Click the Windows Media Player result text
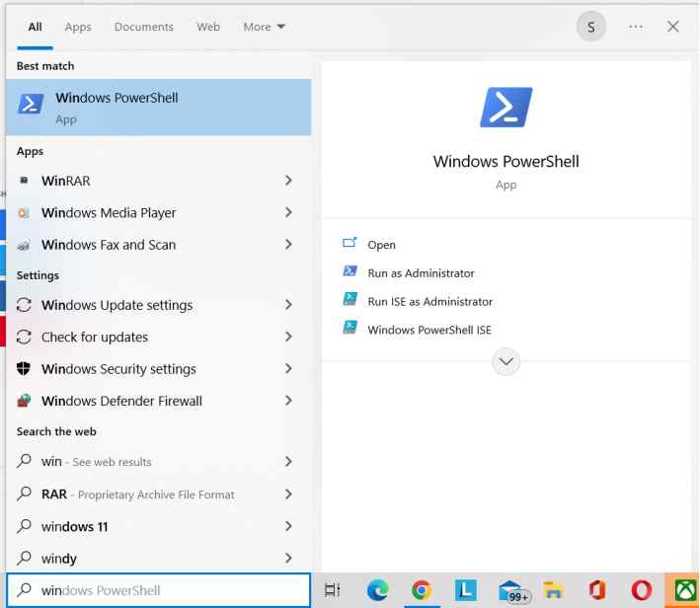The height and width of the screenshot is (608, 700). [x=109, y=213]
